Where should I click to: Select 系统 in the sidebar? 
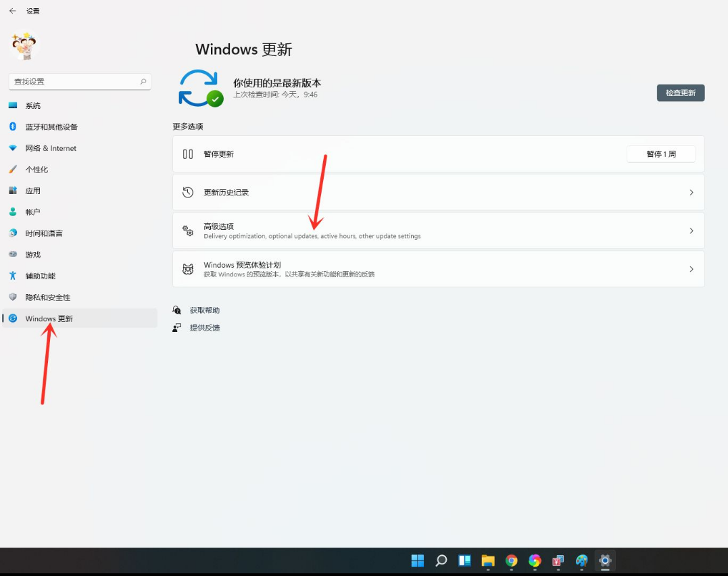click(x=33, y=106)
